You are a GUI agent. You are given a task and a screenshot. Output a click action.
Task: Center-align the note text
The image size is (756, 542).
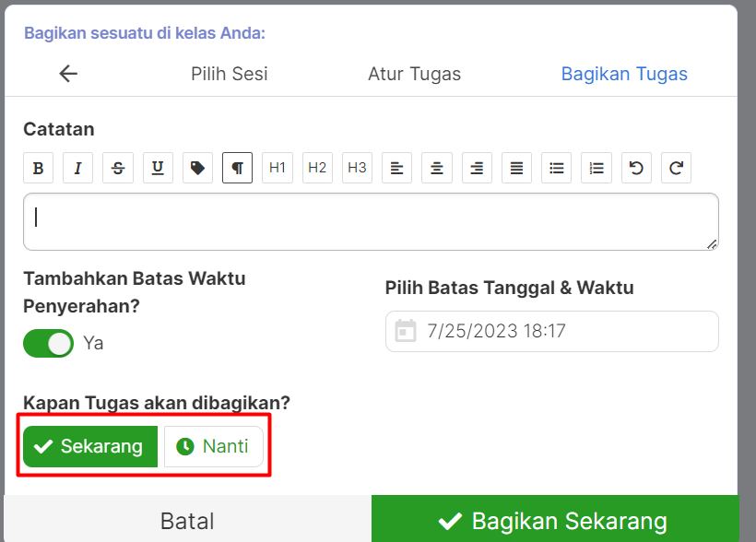(436, 167)
